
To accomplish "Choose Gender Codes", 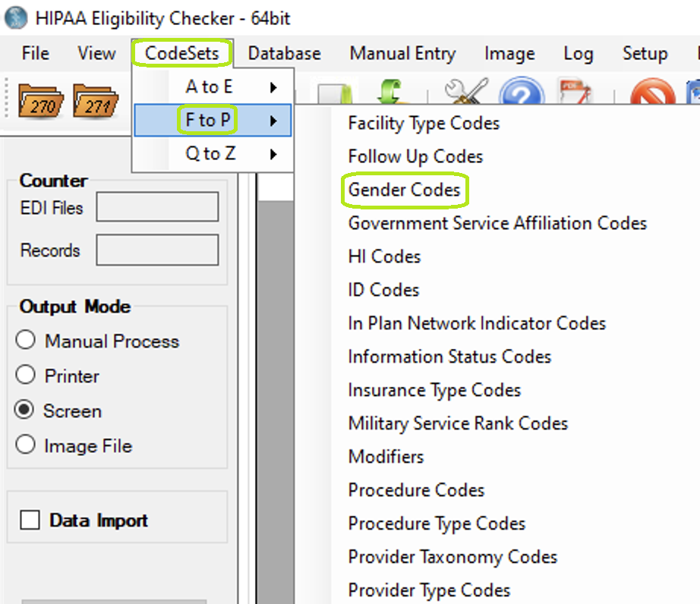I will click(x=404, y=190).
